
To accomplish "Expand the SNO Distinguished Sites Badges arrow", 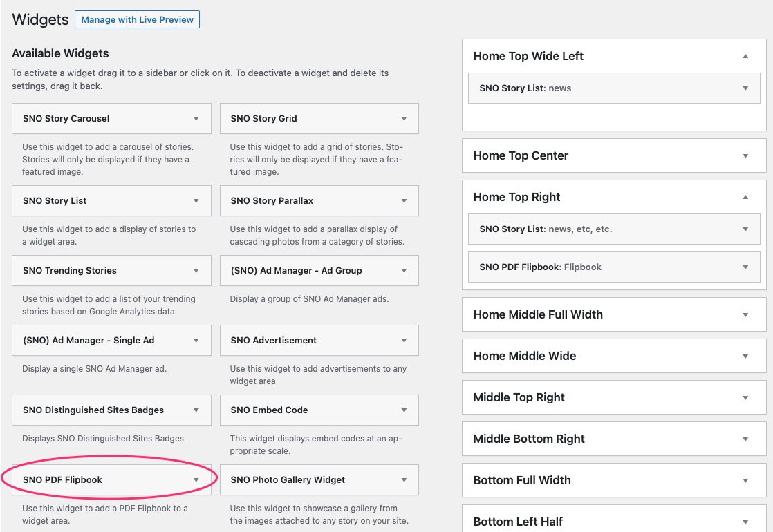I will [x=196, y=410].
